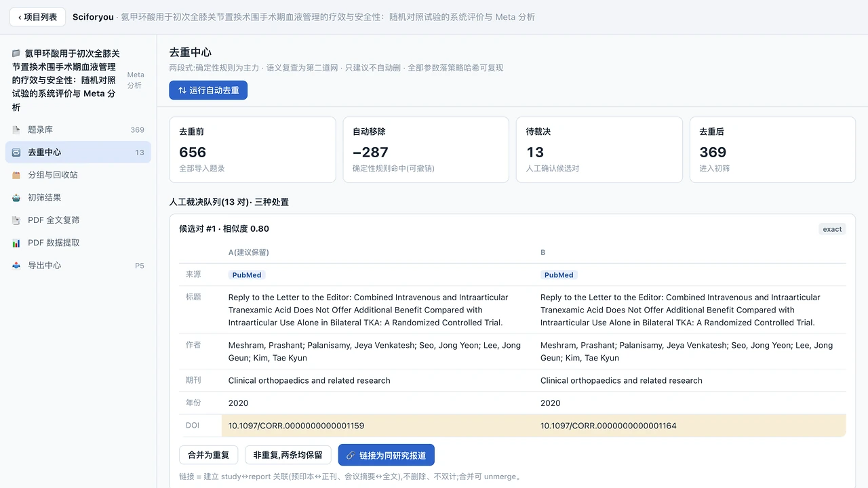Image resolution: width=868 pixels, height=488 pixels.
Task: Click the 题录库 sidebar icon
Action: coord(16,129)
